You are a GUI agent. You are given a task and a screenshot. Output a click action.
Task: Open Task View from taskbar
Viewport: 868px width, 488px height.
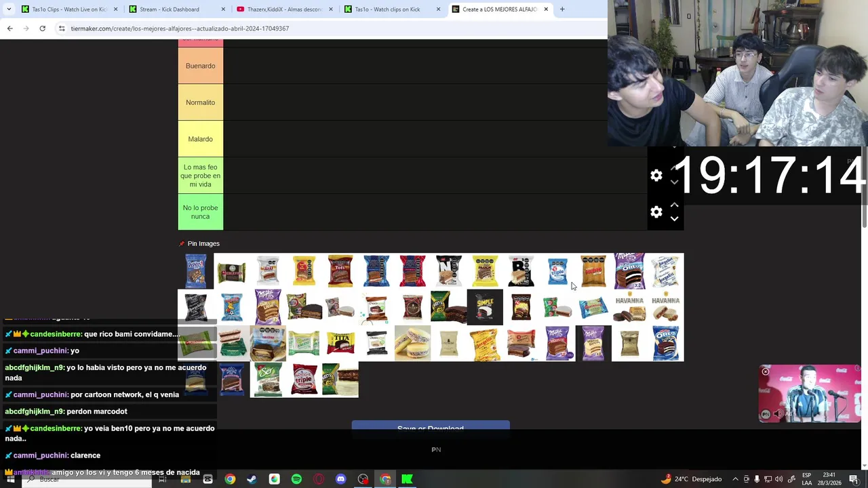(x=163, y=479)
